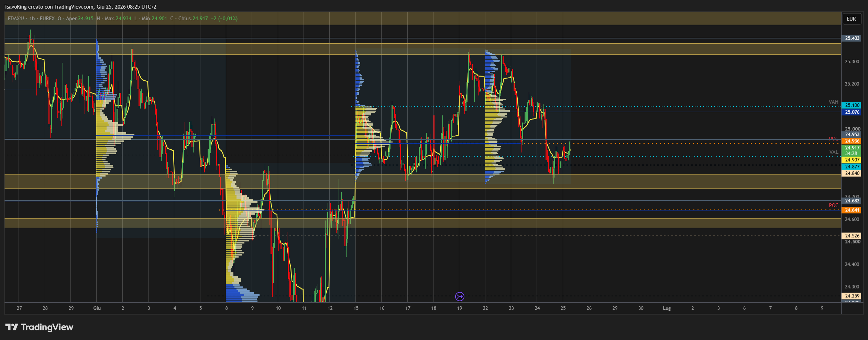Select the 24.259 price label
The image size is (868, 340).
pos(851,296)
